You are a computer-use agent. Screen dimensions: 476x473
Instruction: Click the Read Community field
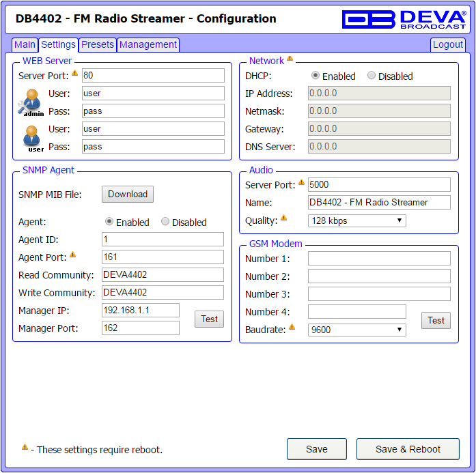[x=163, y=275]
